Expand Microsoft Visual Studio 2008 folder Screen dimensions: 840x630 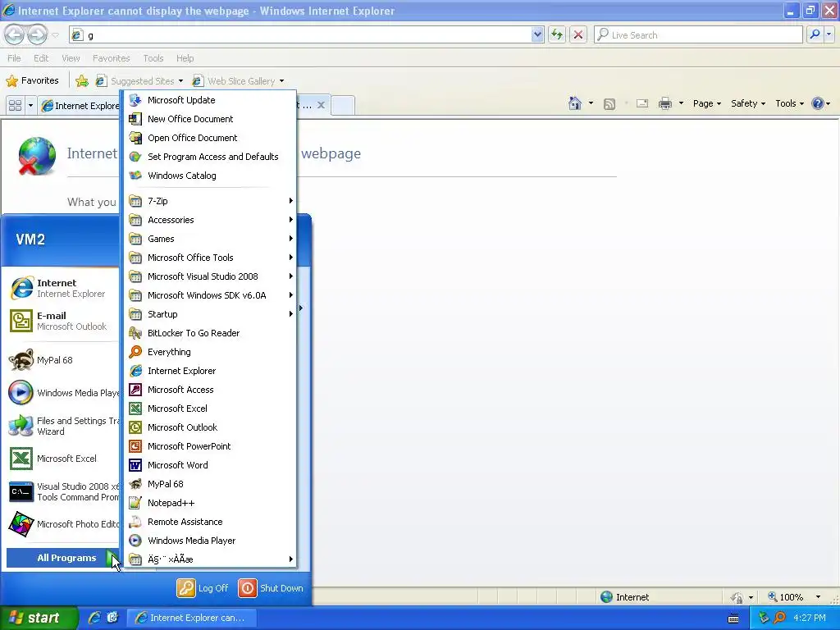210,276
